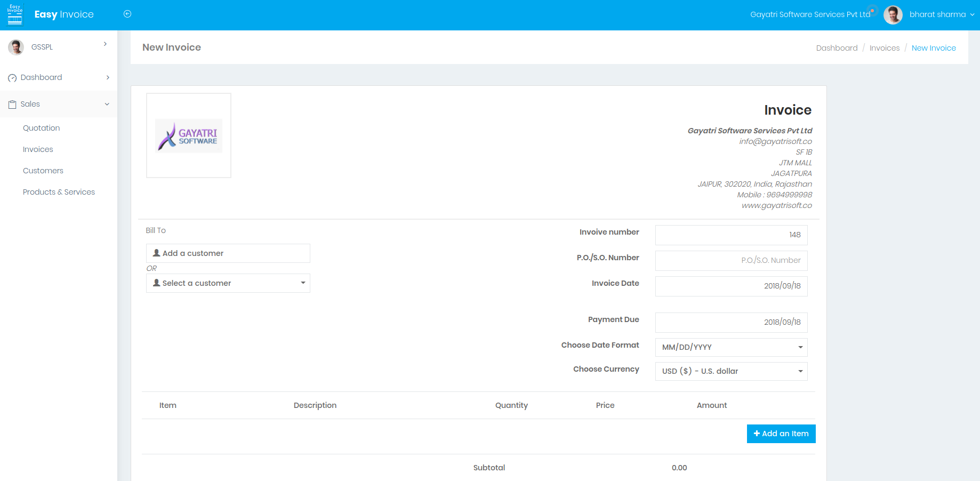Expand the bharat sharma account menu chevron

point(973,15)
